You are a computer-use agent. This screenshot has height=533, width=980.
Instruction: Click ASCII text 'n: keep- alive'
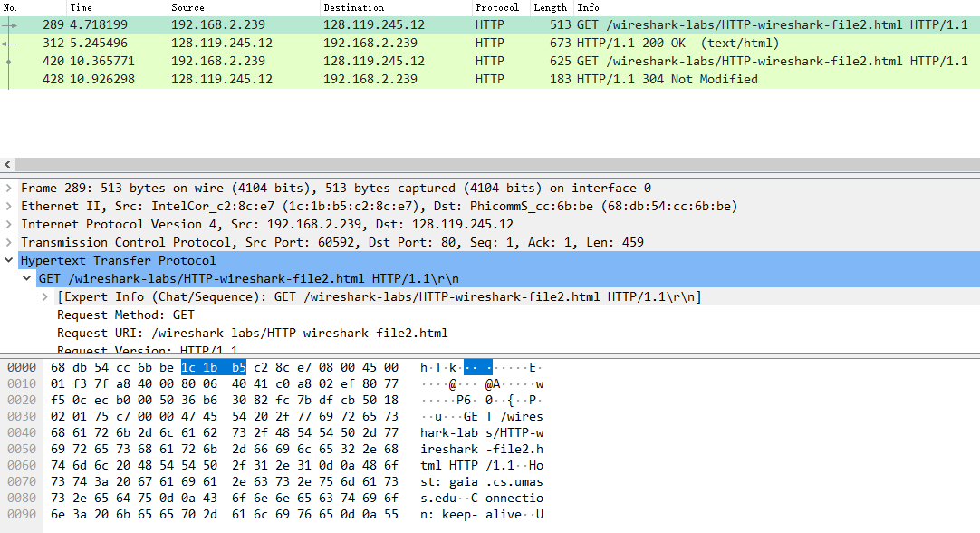471,515
